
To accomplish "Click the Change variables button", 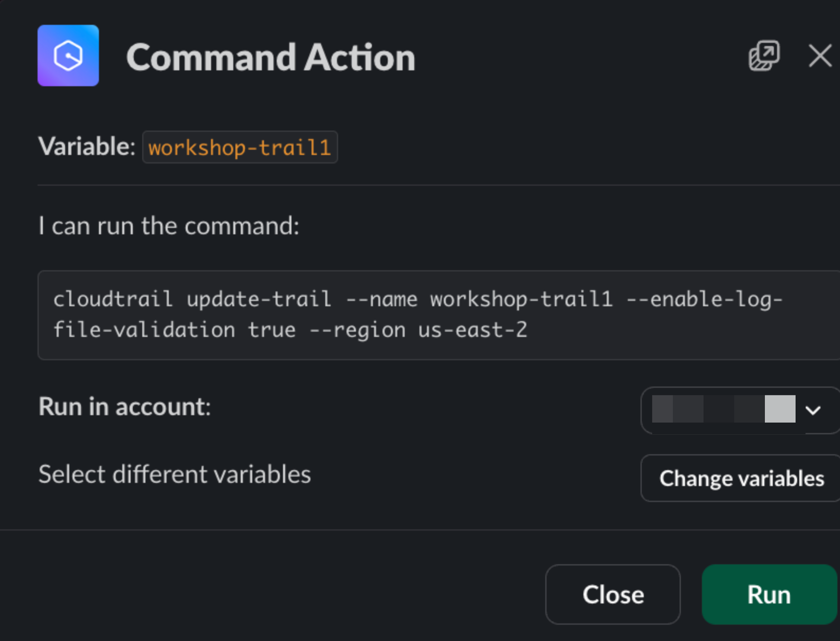I will point(740,478).
